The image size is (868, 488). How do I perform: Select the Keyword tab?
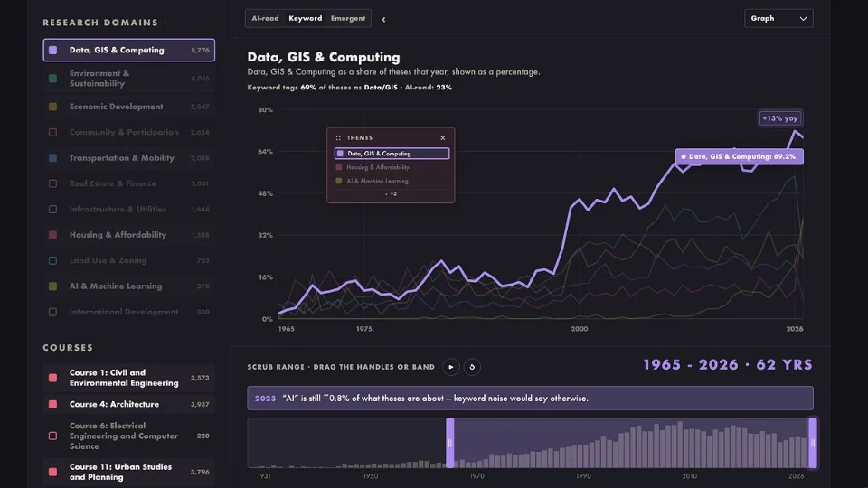coord(305,18)
